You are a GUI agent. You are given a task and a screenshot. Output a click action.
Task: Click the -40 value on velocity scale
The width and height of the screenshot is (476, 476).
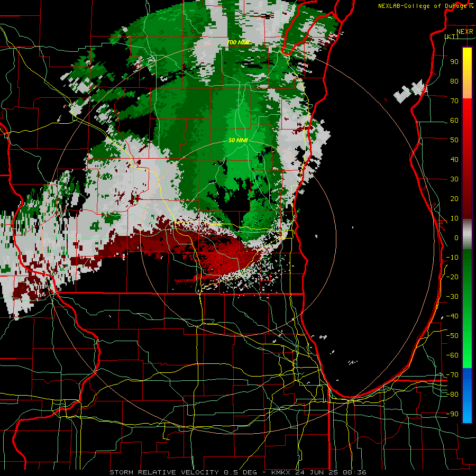click(x=452, y=316)
